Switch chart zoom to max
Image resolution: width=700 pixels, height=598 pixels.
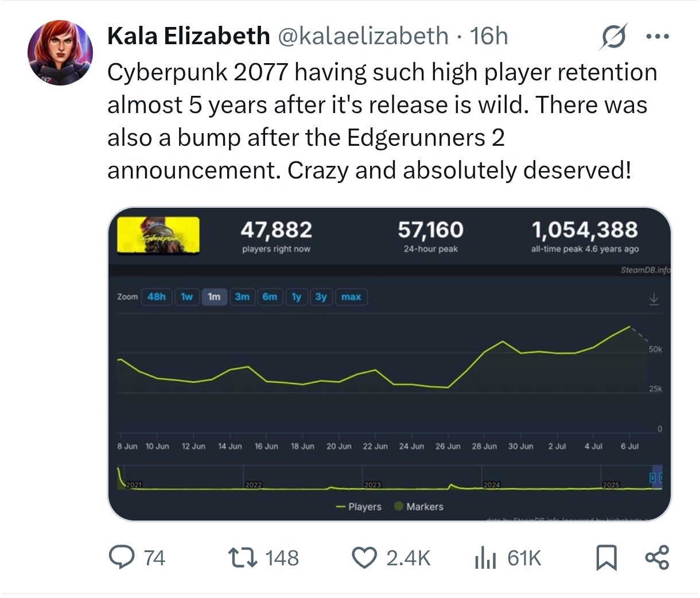(351, 297)
